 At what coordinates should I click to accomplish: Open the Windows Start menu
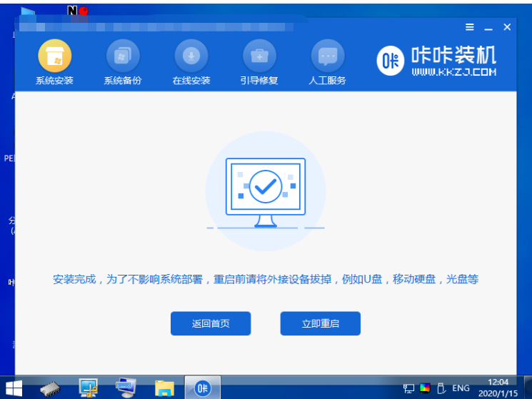tap(14, 388)
